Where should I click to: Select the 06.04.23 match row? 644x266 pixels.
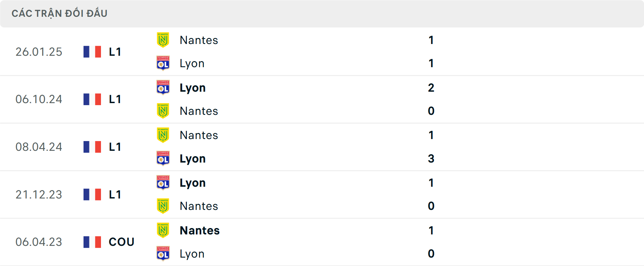point(39,242)
